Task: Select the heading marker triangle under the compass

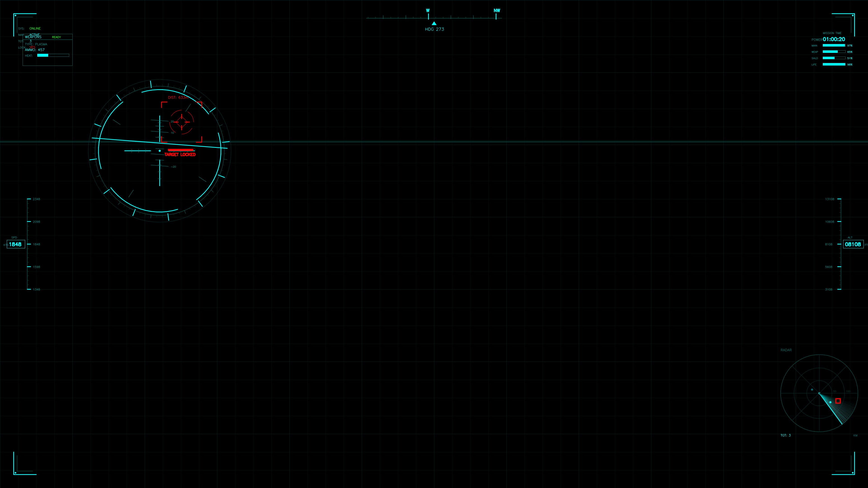Action: [x=434, y=23]
